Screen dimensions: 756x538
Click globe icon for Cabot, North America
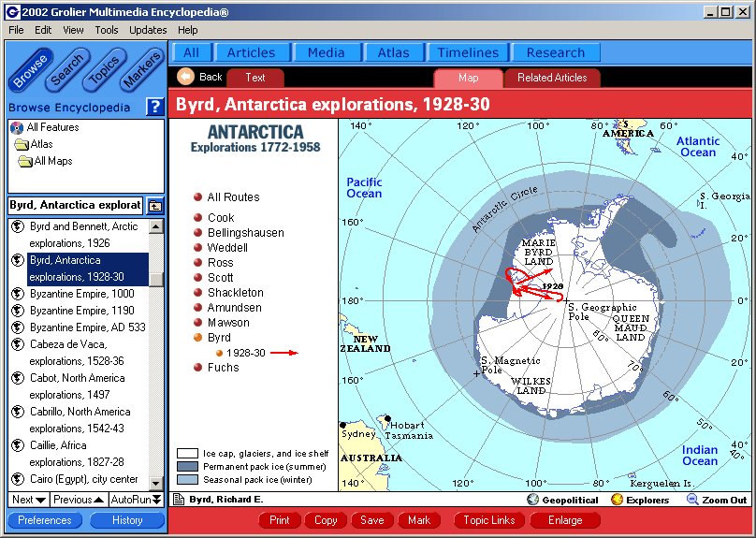[18, 378]
